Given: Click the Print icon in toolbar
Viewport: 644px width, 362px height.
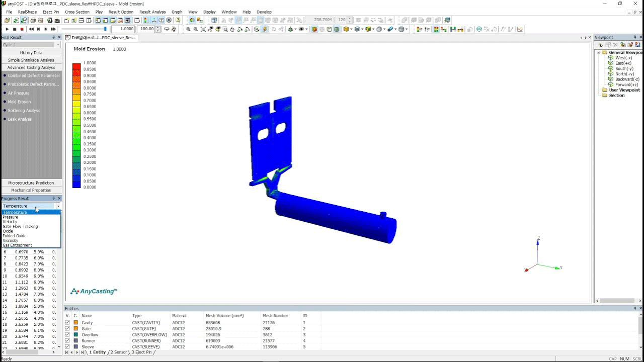Looking at the screenshot, I should [33, 21].
